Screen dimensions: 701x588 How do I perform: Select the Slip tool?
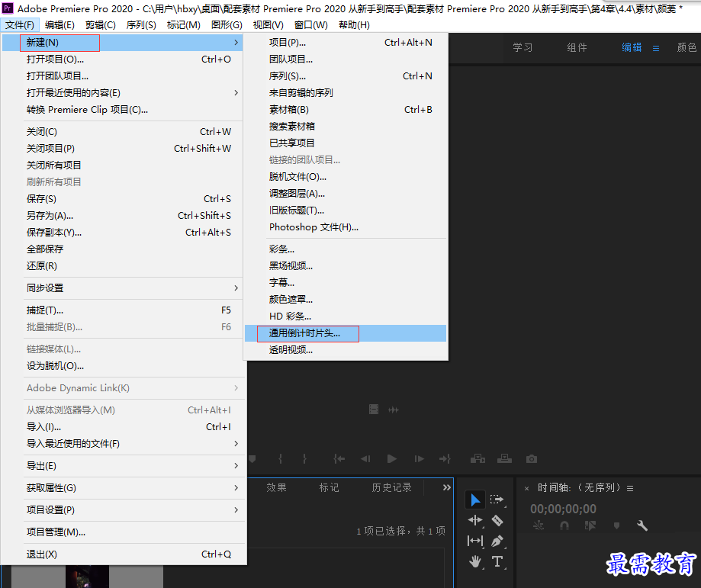(x=475, y=541)
